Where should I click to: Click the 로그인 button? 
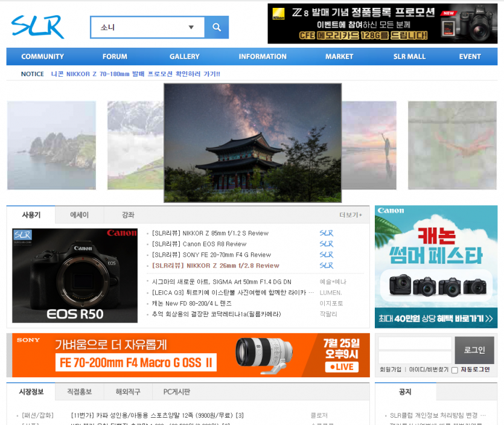tap(474, 350)
